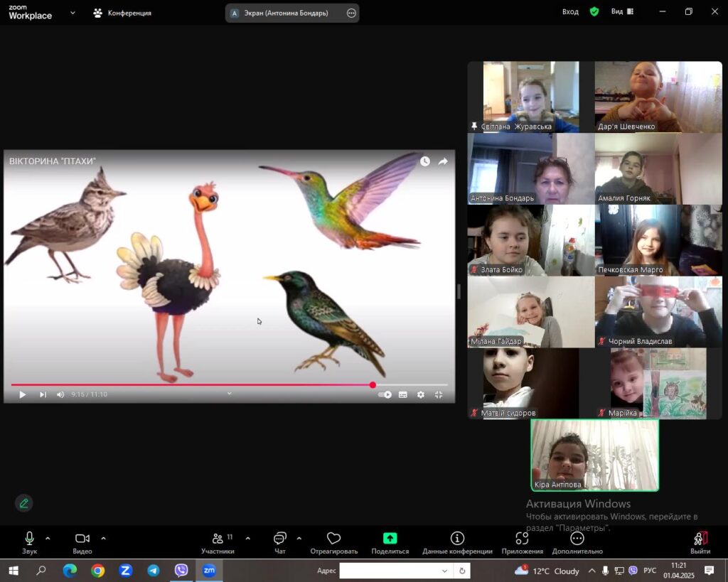728x582 pixels.
Task: Click the Zoom zm taskbar icon
Action: [x=209, y=571]
